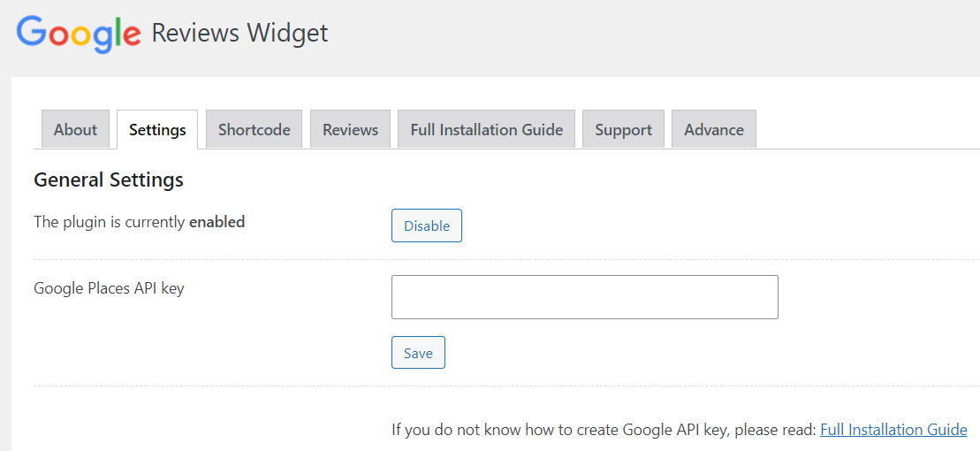Focus the Google Places API key field
The width and height of the screenshot is (980, 451).
584,297
